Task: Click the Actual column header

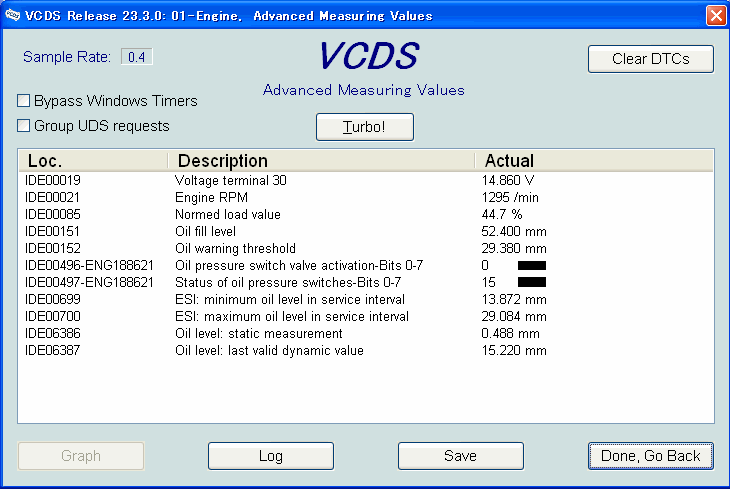Action: coord(590,161)
